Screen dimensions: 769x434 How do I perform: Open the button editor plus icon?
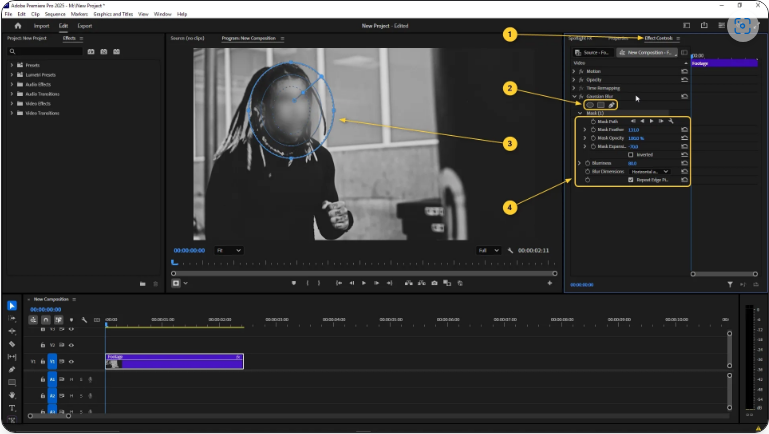point(550,283)
